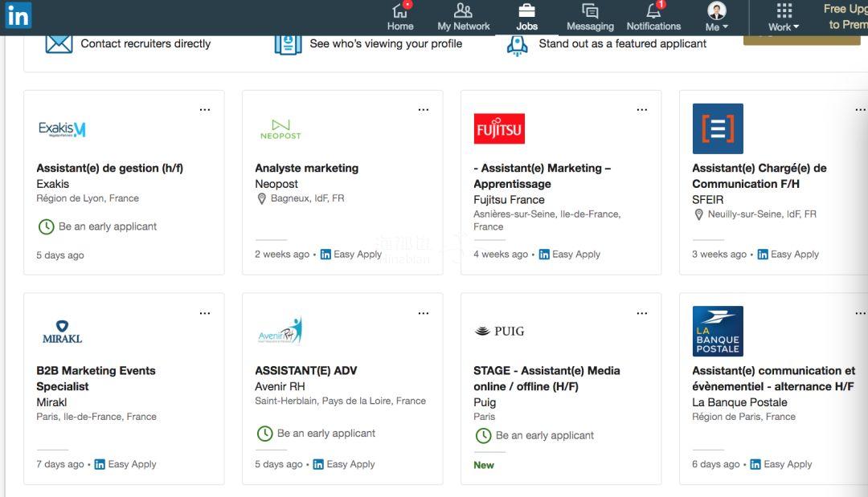
Task: Open Assistant(e) de gestion (h/f) job
Action: point(109,168)
